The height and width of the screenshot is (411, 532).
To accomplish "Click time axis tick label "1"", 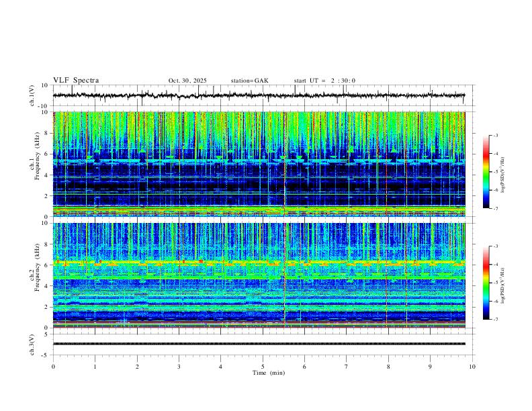I will click(95, 367).
